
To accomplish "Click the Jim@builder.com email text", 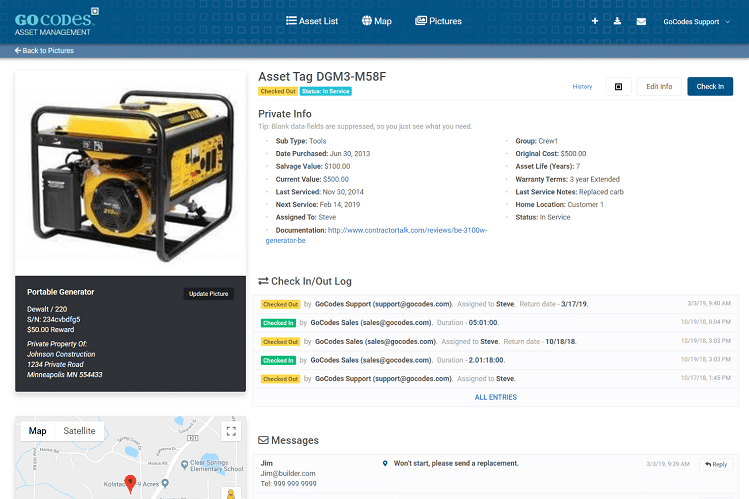I will coord(288,473).
